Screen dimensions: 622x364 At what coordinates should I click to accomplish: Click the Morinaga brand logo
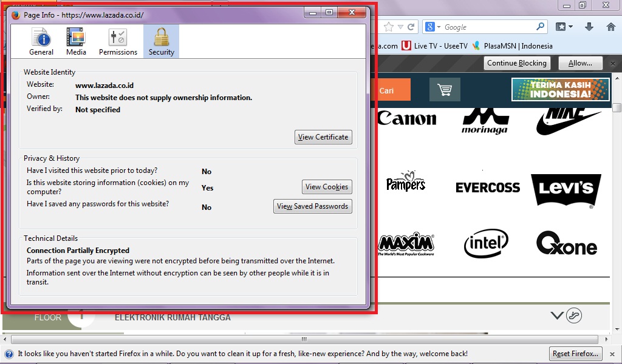pyautogui.click(x=485, y=121)
